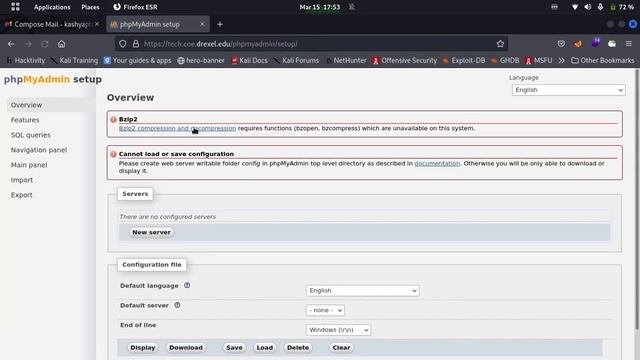Open the network status tray icon
The height and width of the screenshot is (360, 640).
tap(575, 7)
